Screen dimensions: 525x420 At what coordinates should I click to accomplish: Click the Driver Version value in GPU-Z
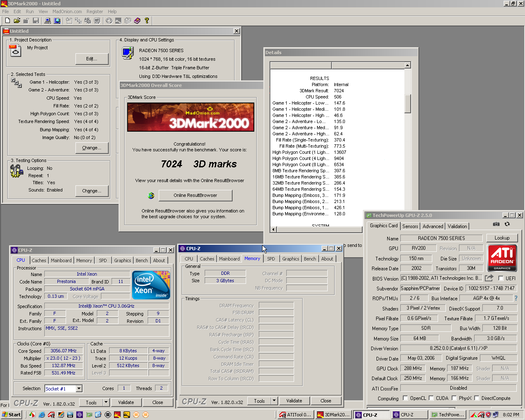coord(458,348)
